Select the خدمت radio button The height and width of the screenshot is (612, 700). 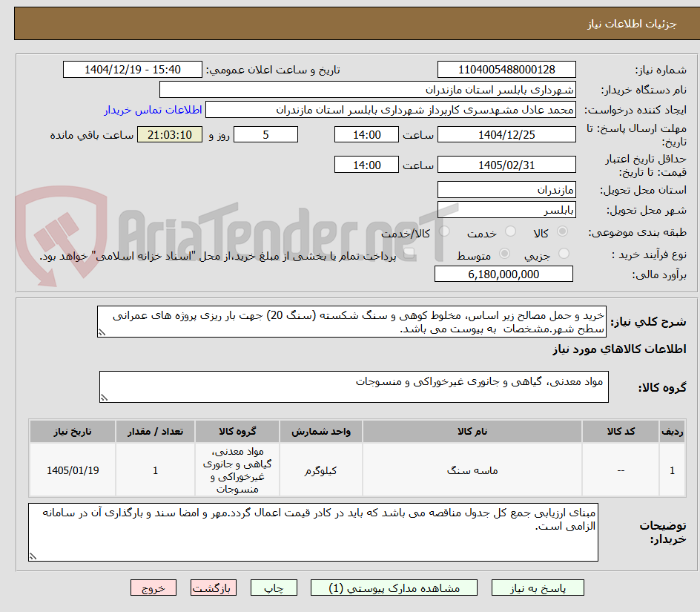510,231
